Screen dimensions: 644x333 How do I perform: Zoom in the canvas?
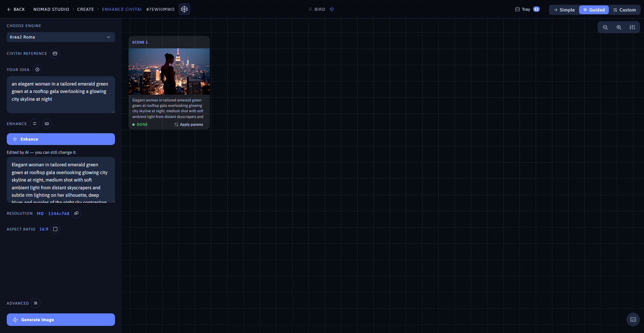(x=619, y=27)
